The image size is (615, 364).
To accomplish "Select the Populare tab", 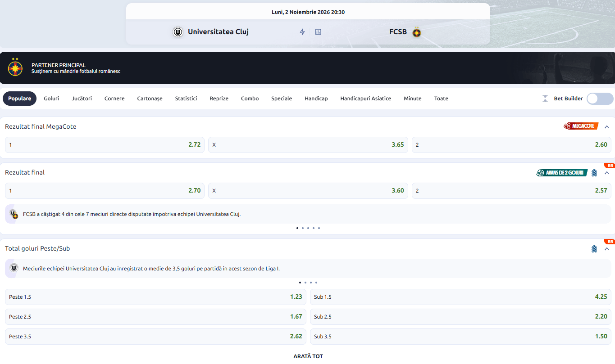I will [x=19, y=99].
